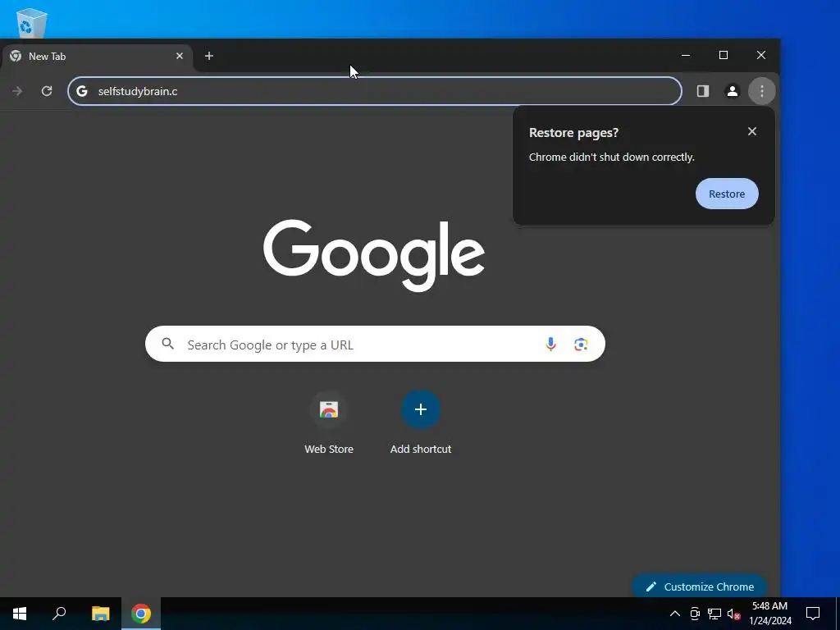Open the profile avatar menu
The image size is (840, 630).
click(733, 91)
